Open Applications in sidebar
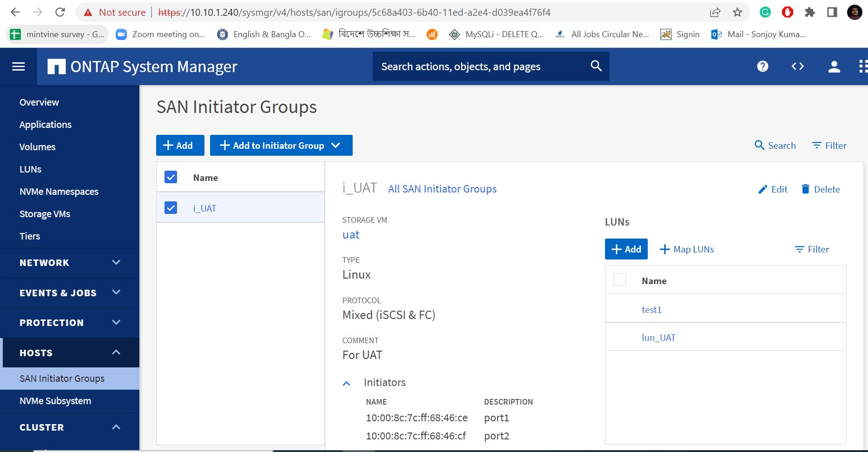The image size is (868, 452). tap(46, 125)
